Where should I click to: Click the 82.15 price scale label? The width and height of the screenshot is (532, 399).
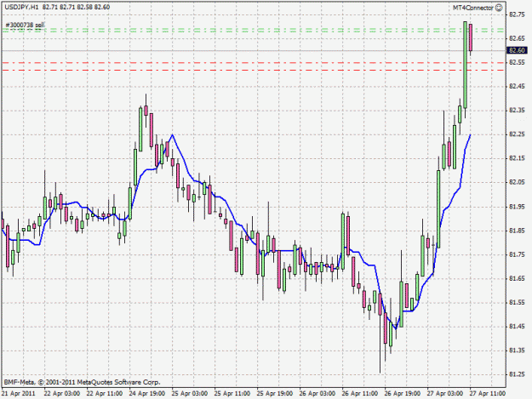tap(517, 158)
